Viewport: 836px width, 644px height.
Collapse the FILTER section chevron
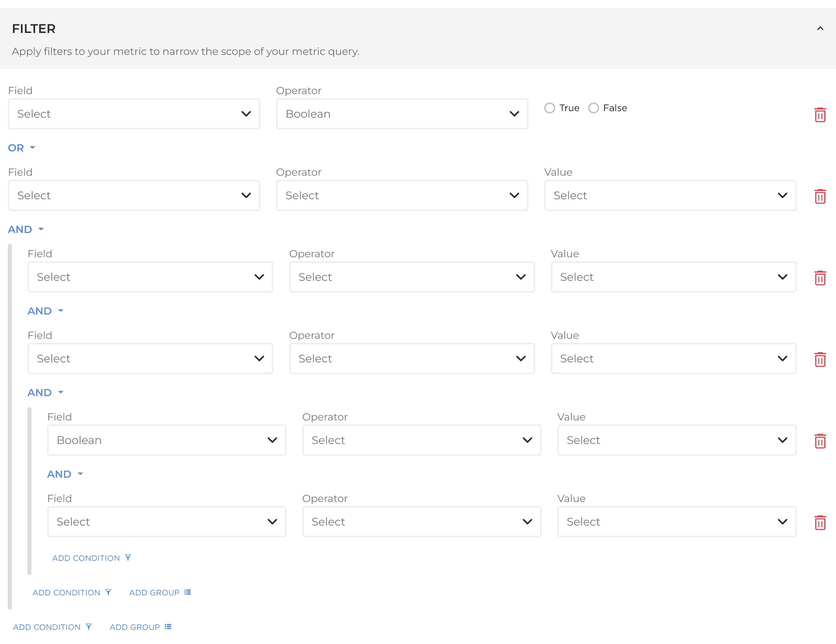point(820,29)
